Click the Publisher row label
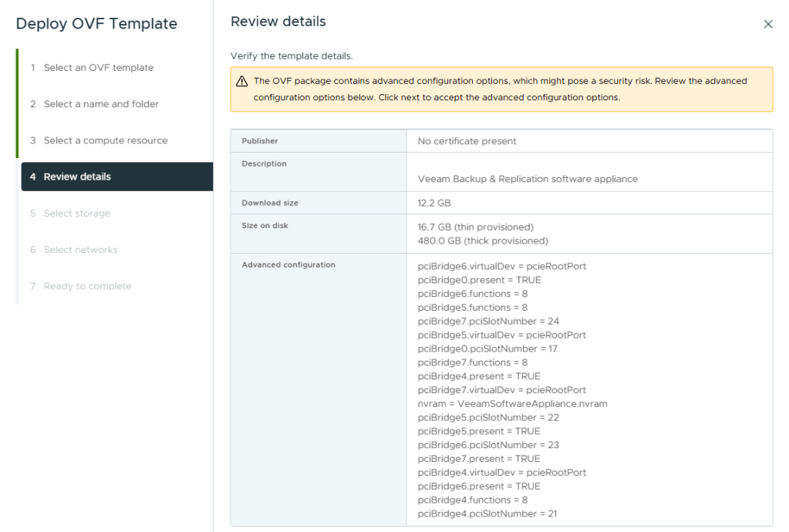789x532 pixels. click(260, 141)
